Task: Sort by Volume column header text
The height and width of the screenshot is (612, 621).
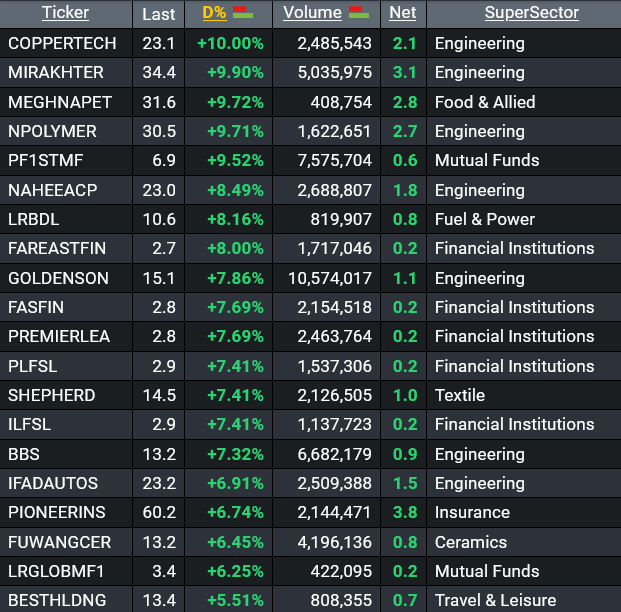Action: click(x=312, y=13)
